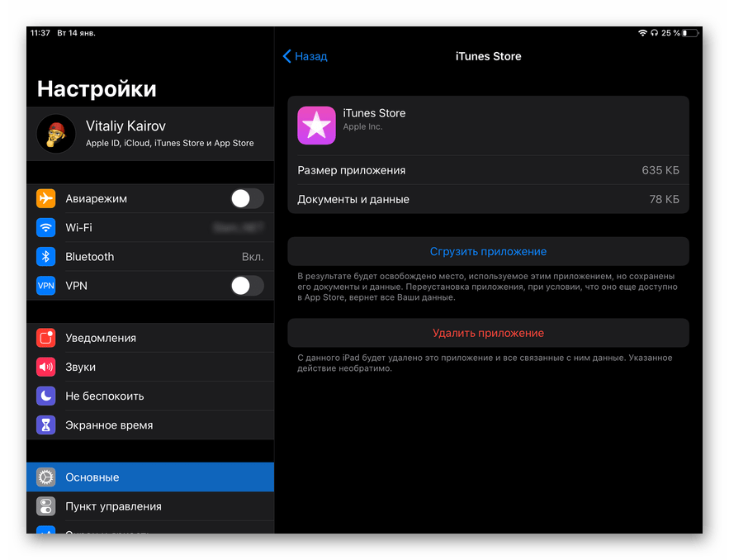The width and height of the screenshot is (729, 560).
Task: Click the battery indicator in status bar
Action: click(x=690, y=33)
